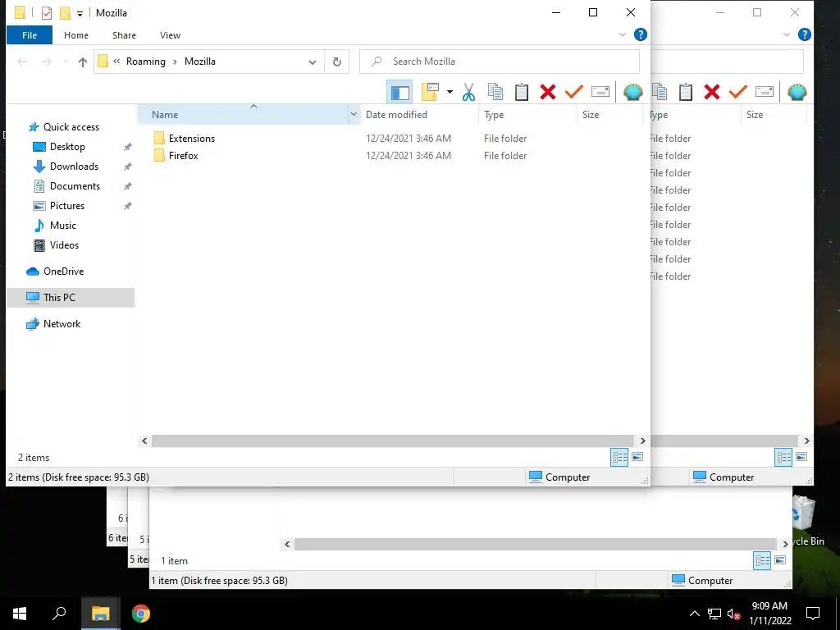Expand the ribbon chevron in Mozilla window
The height and width of the screenshot is (630, 840).
click(623, 34)
